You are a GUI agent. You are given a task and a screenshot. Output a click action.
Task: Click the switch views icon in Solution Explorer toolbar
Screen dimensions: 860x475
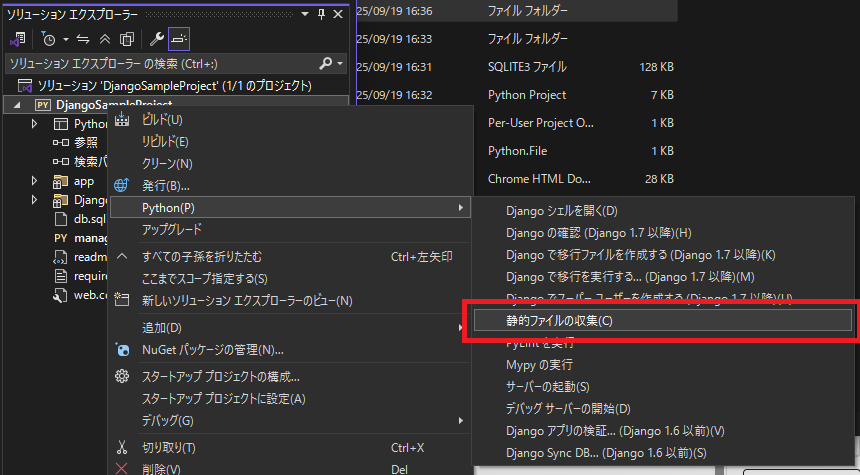[x=18, y=39]
